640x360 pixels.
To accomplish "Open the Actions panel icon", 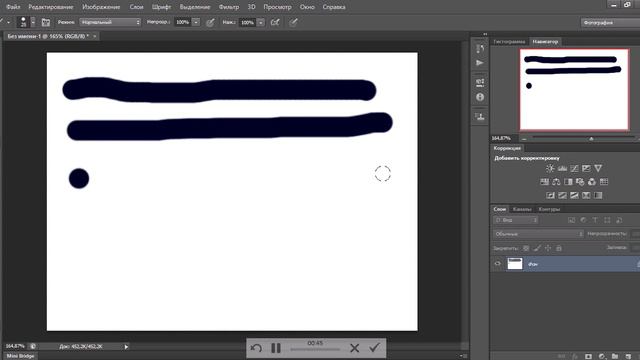I will pos(480,63).
